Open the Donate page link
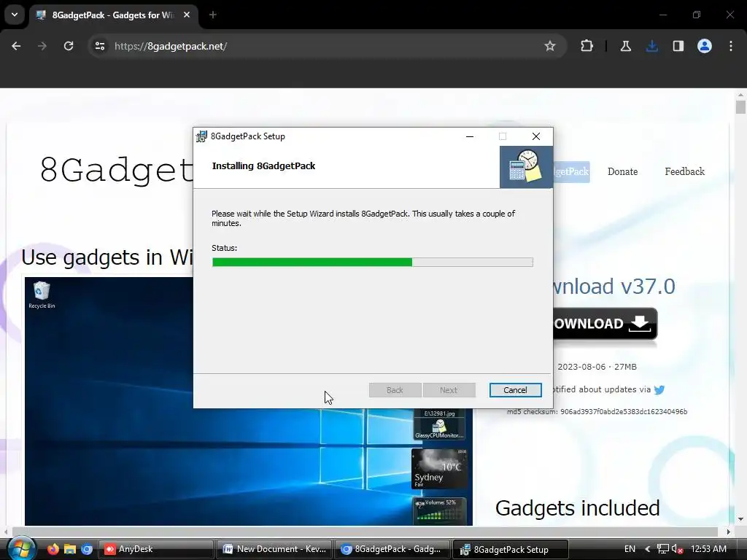 tap(623, 171)
